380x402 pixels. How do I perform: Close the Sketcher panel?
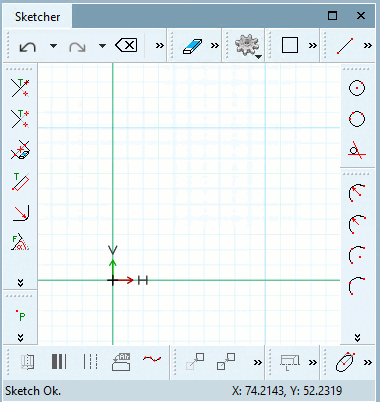tap(361, 16)
